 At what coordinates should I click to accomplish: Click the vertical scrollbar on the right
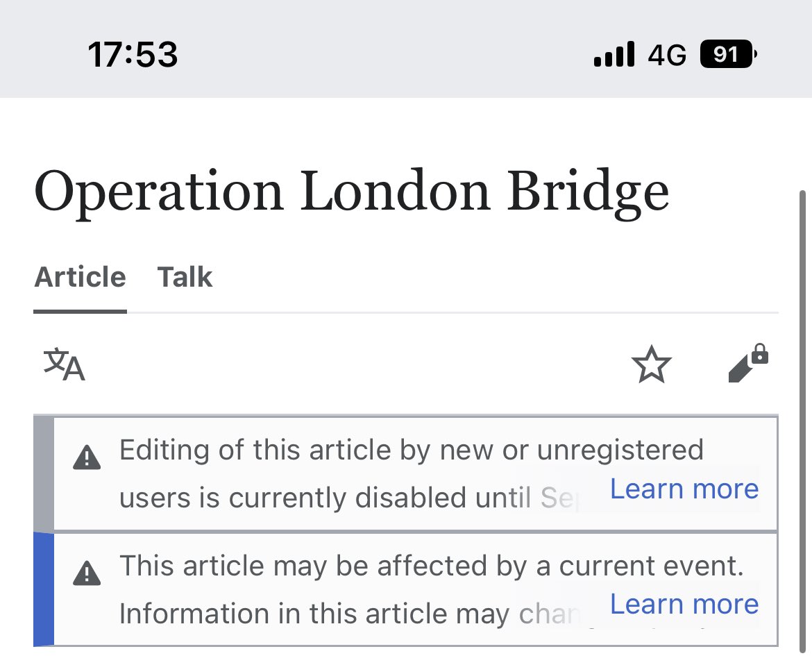tap(803, 416)
